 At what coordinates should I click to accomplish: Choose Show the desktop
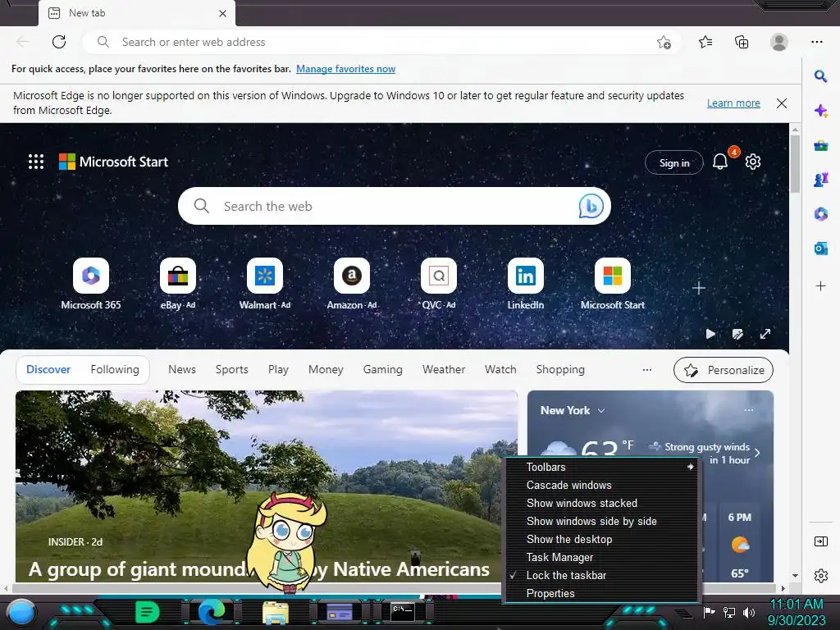[603, 540]
